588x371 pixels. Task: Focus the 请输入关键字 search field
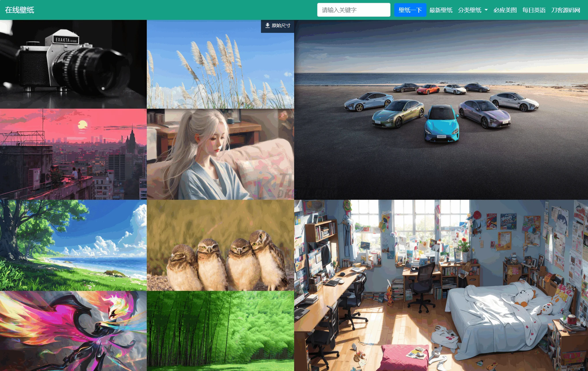(x=354, y=10)
